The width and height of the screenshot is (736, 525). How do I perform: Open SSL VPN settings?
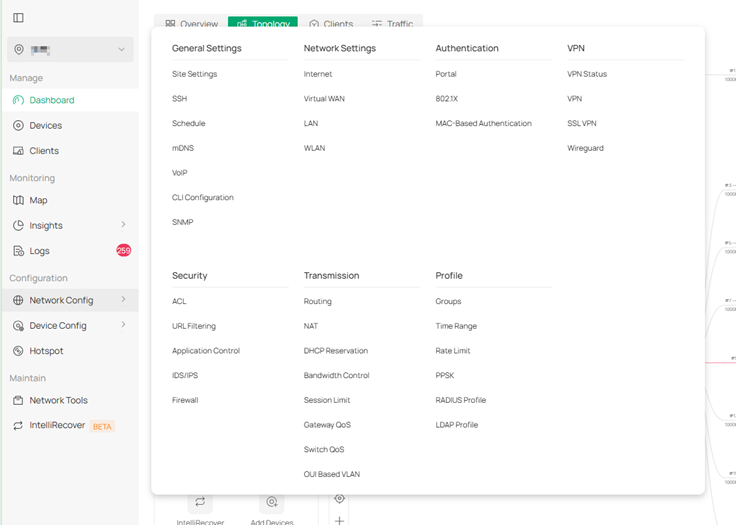582,124
